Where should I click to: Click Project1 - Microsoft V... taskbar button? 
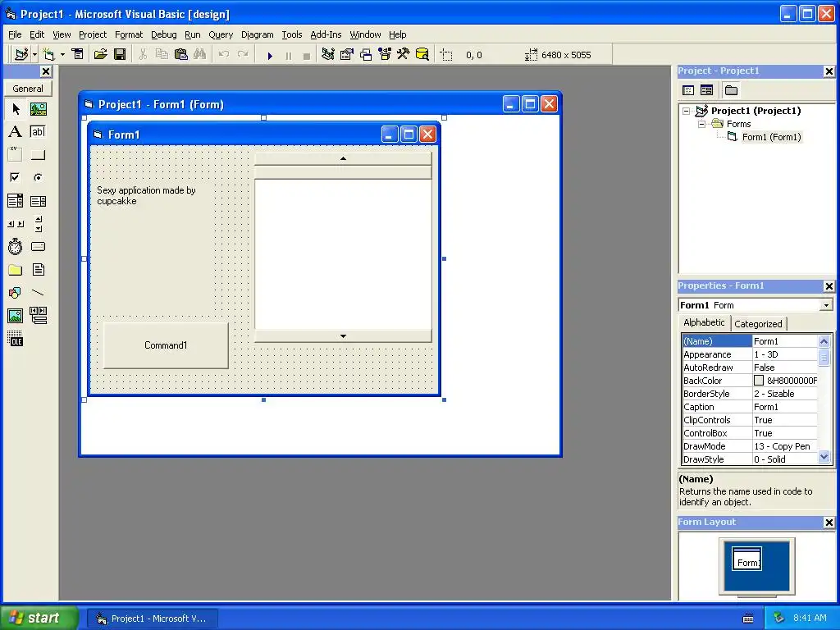point(152,619)
